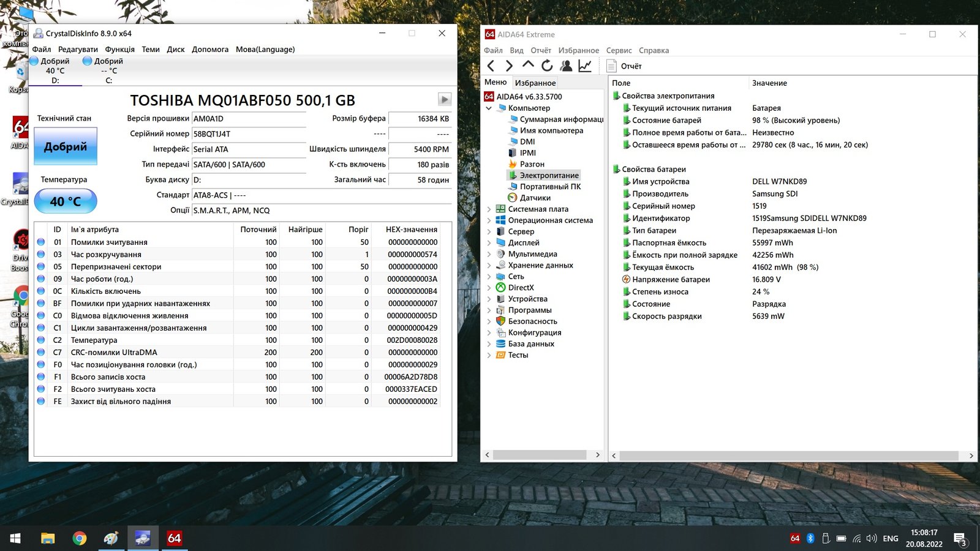Select Суммарная информация tree item
The height and width of the screenshot is (551, 980).
coord(556,119)
